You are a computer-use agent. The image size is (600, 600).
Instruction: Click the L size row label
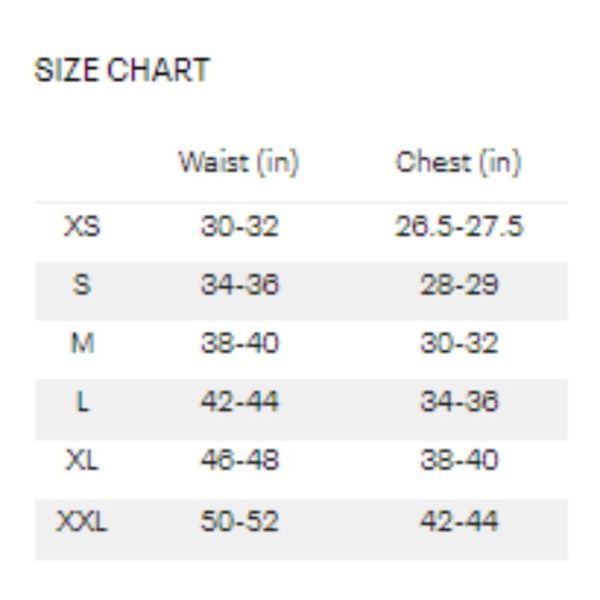83,402
